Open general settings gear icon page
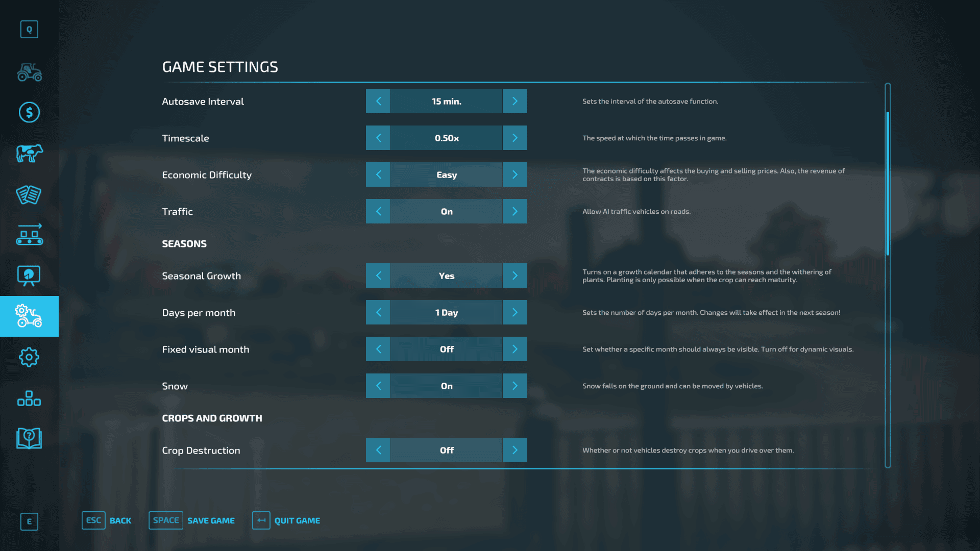This screenshot has width=980, height=551. [29, 357]
